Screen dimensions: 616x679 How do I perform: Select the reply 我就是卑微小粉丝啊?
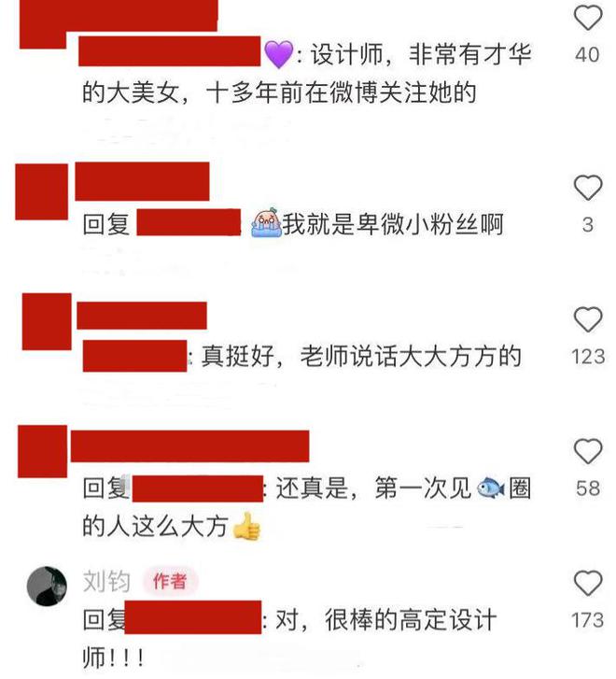tap(393, 224)
